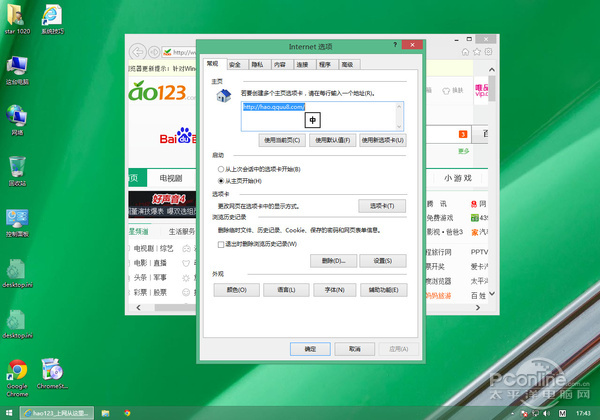Select the 这台电脑 desktop icon

[17, 70]
